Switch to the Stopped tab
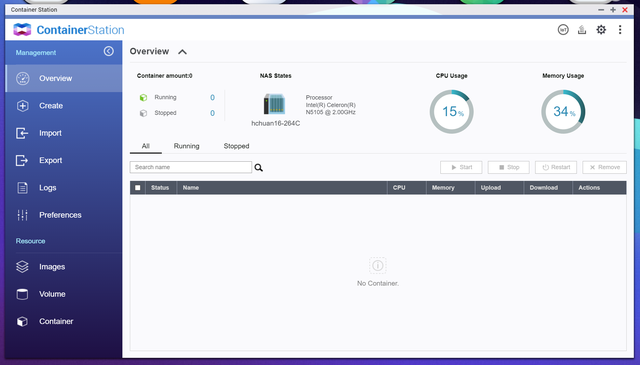 click(x=236, y=146)
